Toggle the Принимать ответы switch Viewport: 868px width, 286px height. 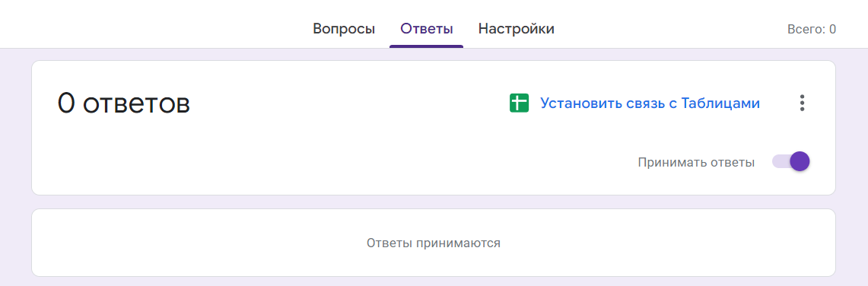click(791, 162)
